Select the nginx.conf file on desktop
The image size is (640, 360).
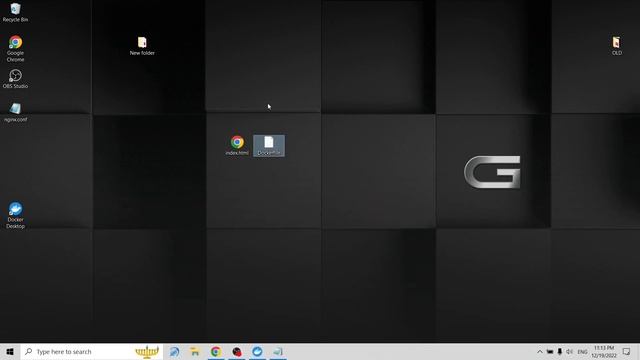[x=16, y=113]
